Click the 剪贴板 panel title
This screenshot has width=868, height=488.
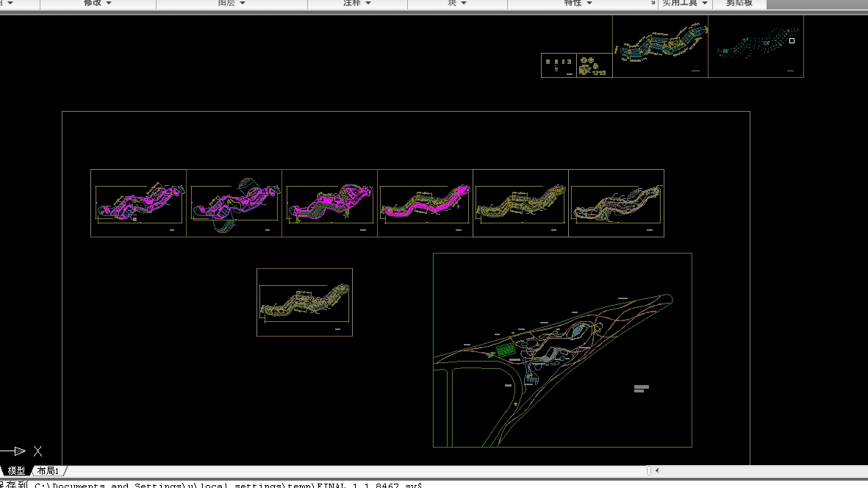(x=739, y=4)
